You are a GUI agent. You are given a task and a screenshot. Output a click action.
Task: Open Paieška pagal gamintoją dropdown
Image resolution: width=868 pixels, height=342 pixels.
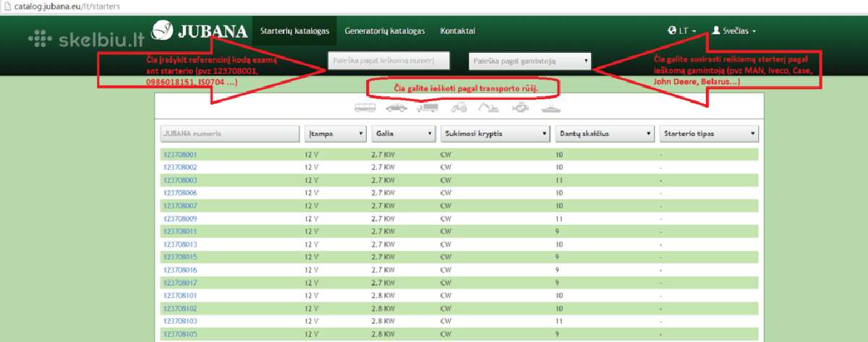click(x=530, y=61)
